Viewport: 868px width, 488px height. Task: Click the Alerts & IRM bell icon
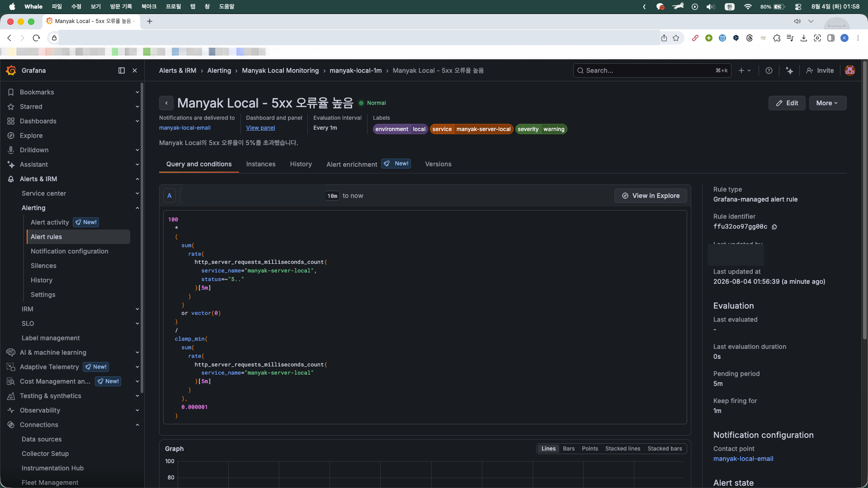pos(11,179)
